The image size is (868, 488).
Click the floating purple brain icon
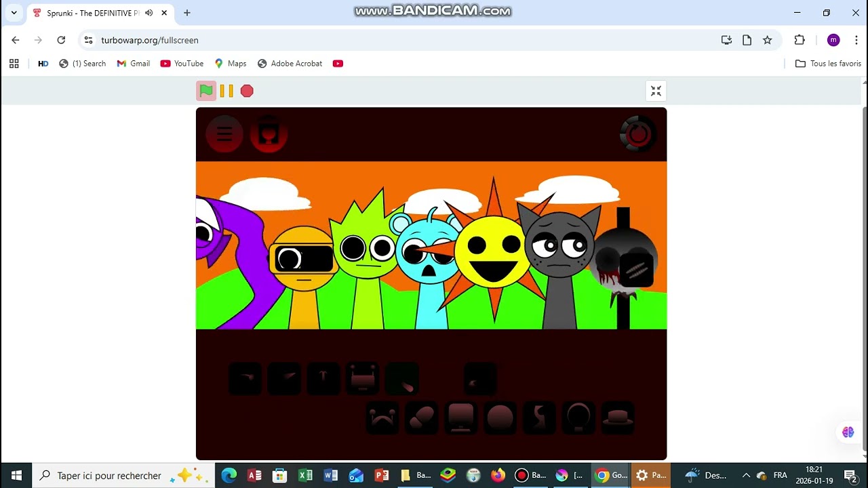(x=848, y=432)
